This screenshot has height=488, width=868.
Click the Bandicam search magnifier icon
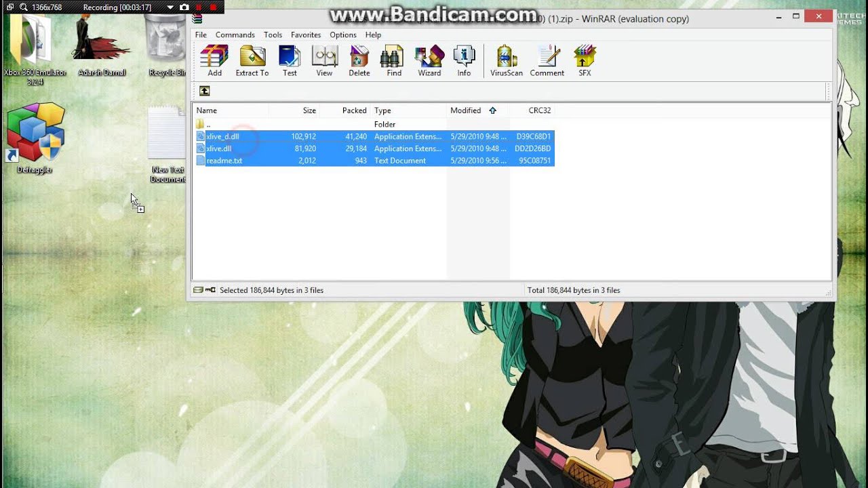click(x=23, y=7)
